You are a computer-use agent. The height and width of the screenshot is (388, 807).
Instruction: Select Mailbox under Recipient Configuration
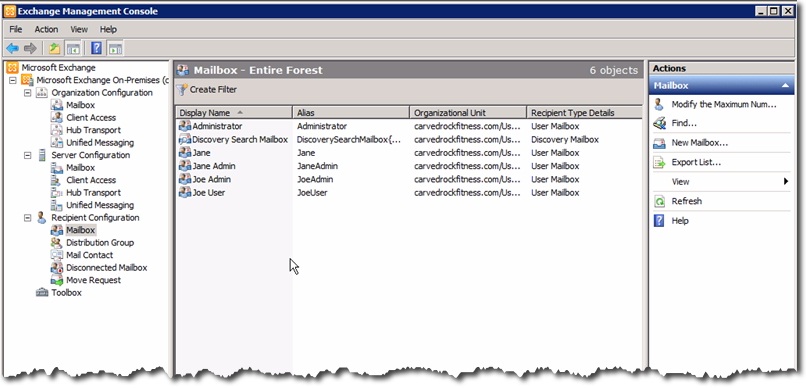pyautogui.click(x=80, y=231)
